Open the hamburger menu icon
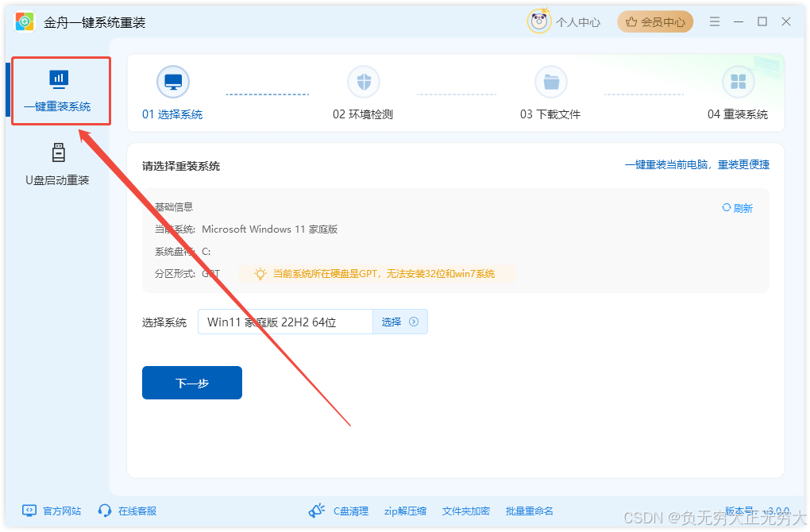Screen dimensions: 810x532 [715, 21]
